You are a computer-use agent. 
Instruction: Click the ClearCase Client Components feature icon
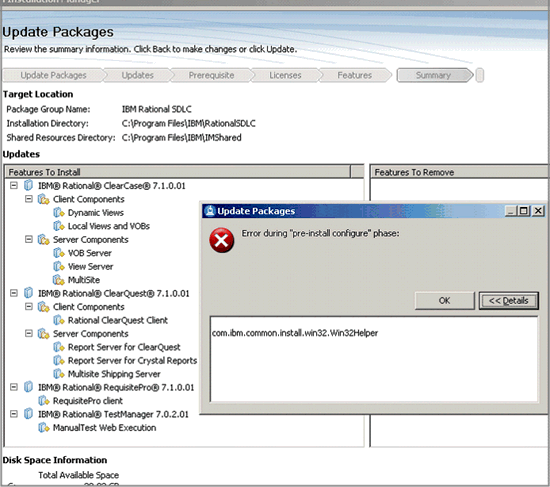click(43, 199)
